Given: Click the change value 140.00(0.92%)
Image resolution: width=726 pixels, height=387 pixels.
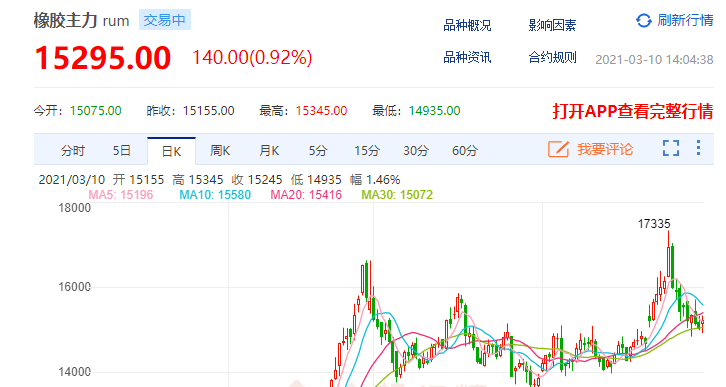Looking at the screenshot, I should (252, 57).
